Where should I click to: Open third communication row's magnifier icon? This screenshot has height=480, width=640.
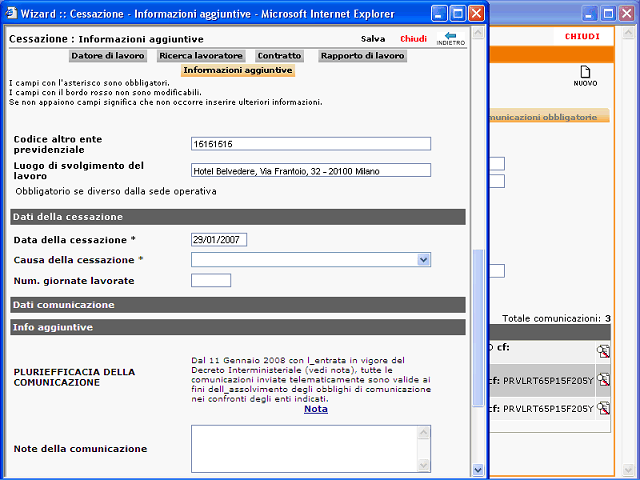click(x=603, y=408)
